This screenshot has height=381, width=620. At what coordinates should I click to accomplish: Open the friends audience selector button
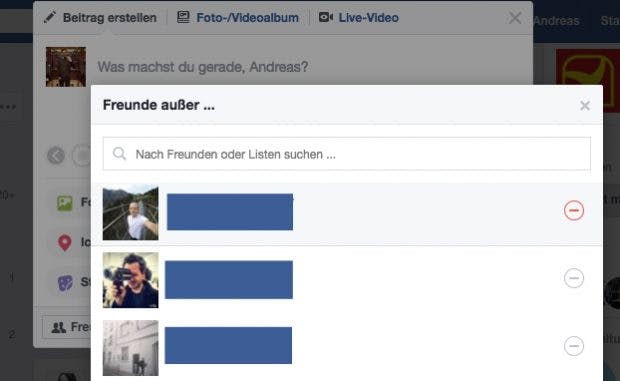pos(66,327)
